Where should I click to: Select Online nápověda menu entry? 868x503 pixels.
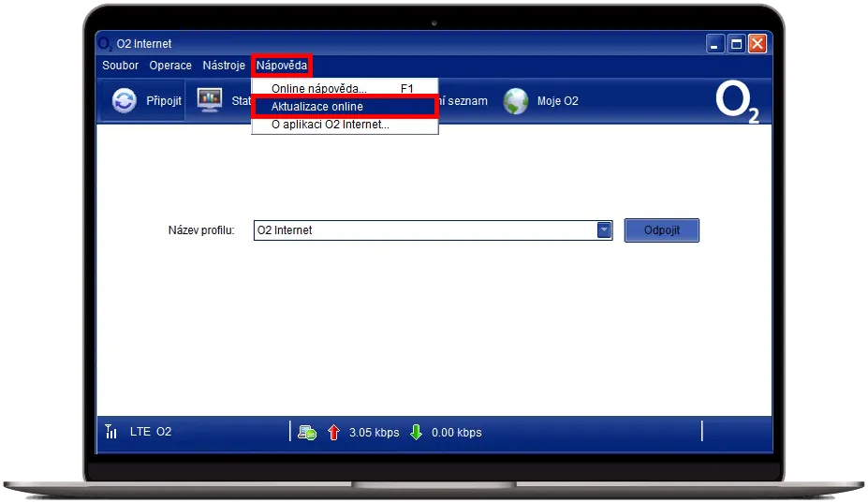(x=345, y=88)
